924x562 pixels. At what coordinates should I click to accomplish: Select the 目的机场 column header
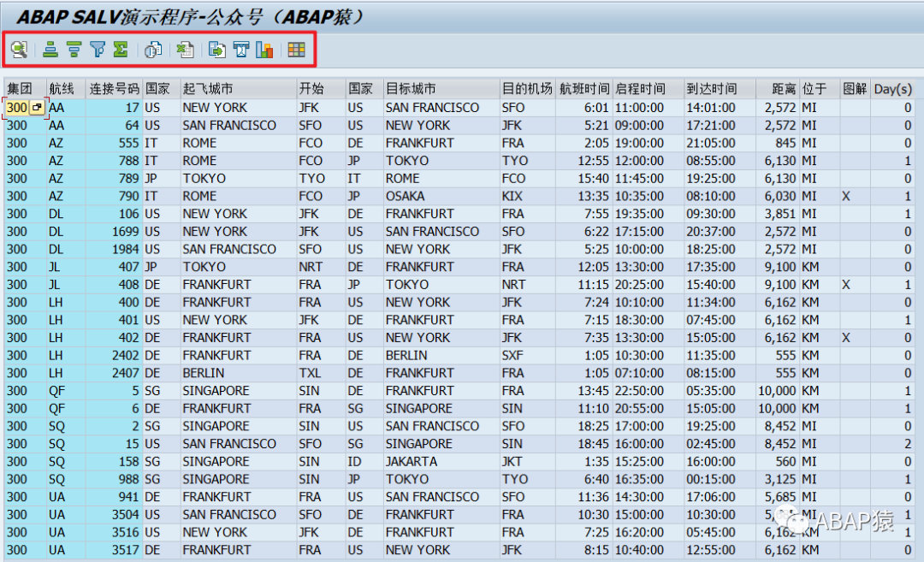click(527, 89)
